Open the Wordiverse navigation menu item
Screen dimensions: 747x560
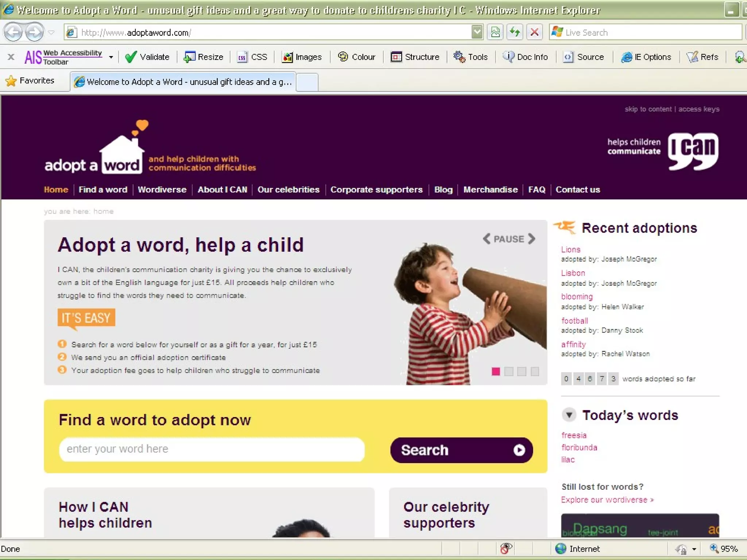162,190
